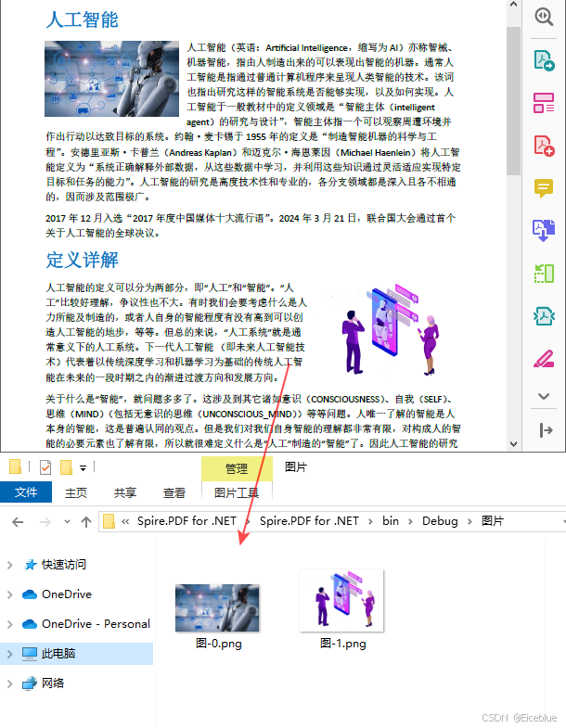Click the robot image in the PDF
Image resolution: width=566 pixels, height=728 pixels.
point(111,79)
